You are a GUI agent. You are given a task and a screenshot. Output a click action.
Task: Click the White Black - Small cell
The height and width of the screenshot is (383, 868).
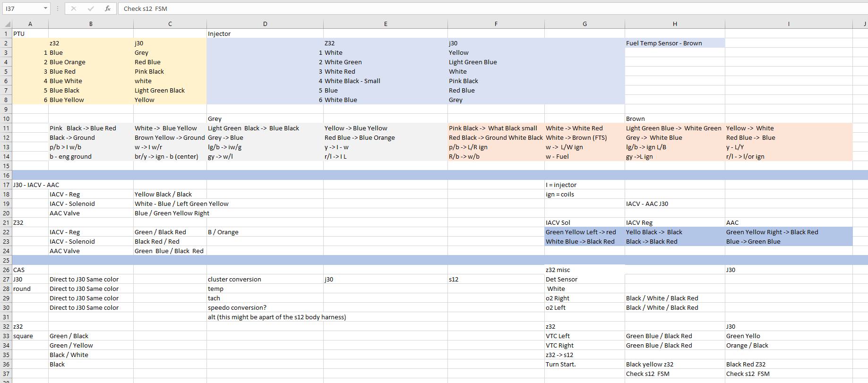(x=386, y=81)
